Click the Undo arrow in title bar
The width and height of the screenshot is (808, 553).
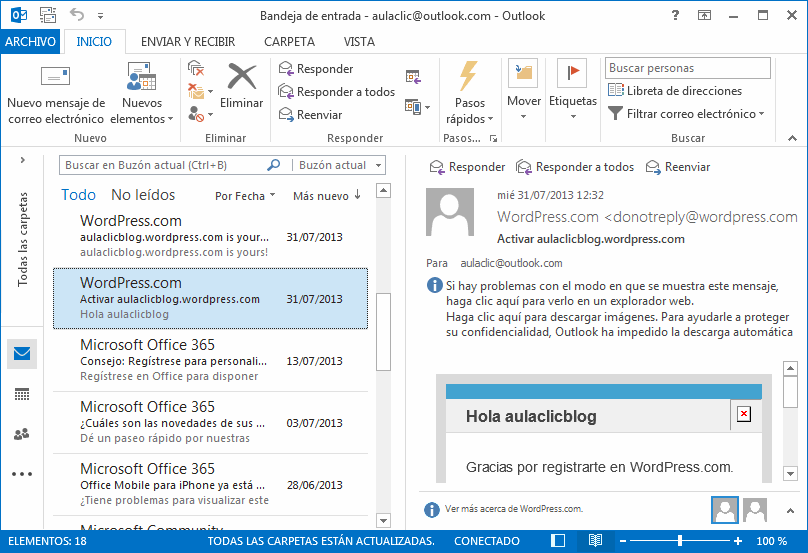pyautogui.click(x=77, y=14)
